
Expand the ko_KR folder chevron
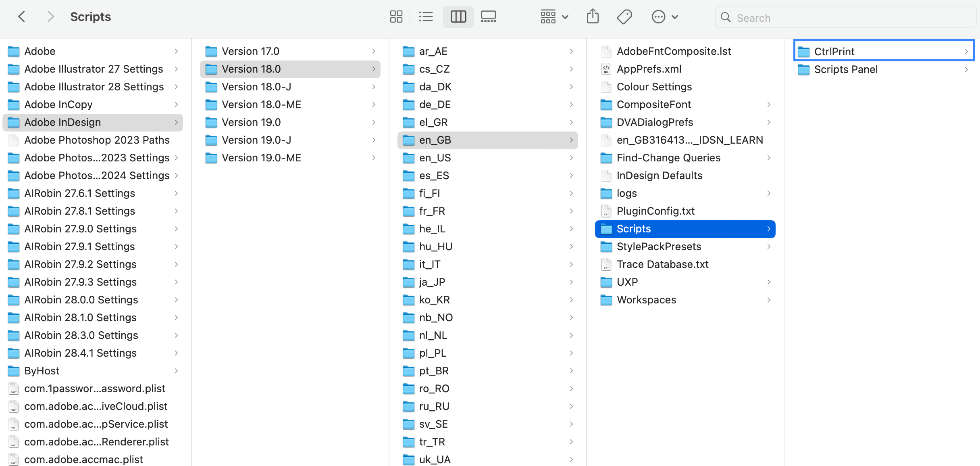coord(571,300)
